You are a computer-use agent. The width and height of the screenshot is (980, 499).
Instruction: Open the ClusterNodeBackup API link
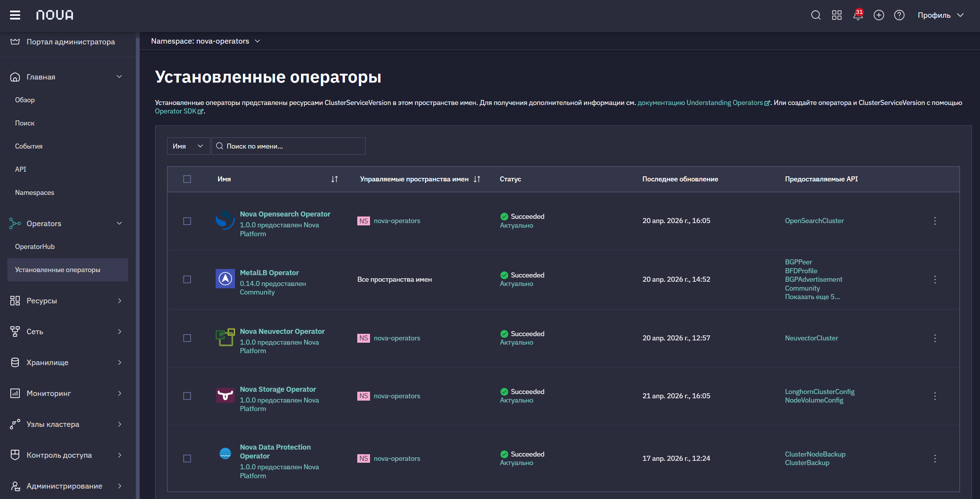(815, 454)
